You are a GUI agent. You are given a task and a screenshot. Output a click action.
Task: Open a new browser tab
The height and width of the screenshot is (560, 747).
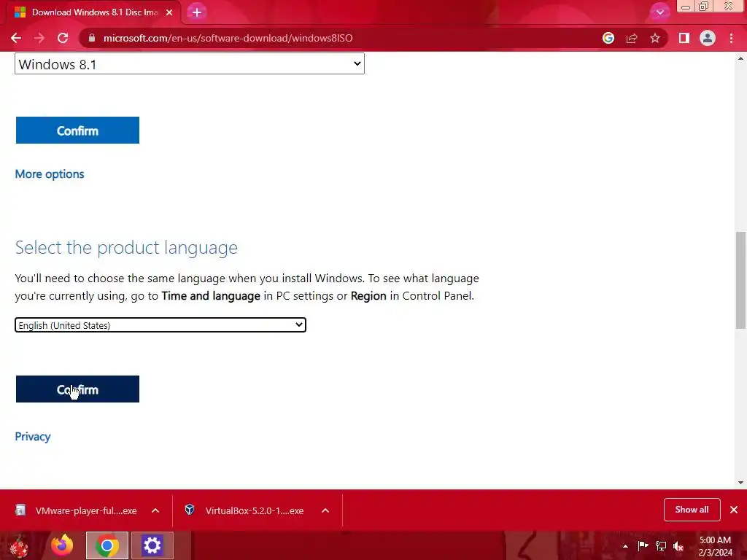point(197,12)
